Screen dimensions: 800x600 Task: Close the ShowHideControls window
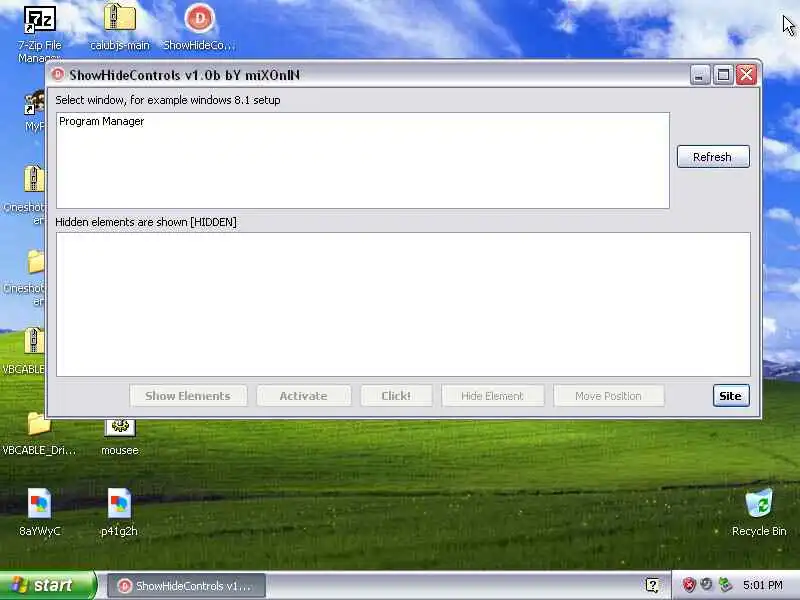(x=746, y=75)
